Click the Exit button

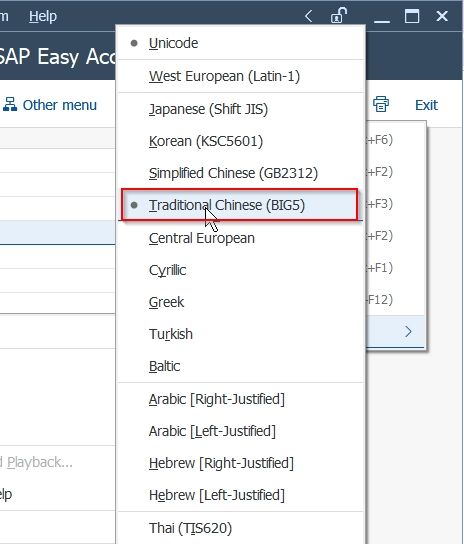tap(426, 105)
